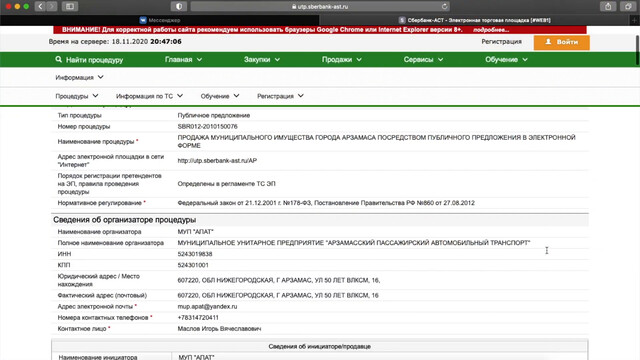Click the Safari back arrow

[40, 7]
